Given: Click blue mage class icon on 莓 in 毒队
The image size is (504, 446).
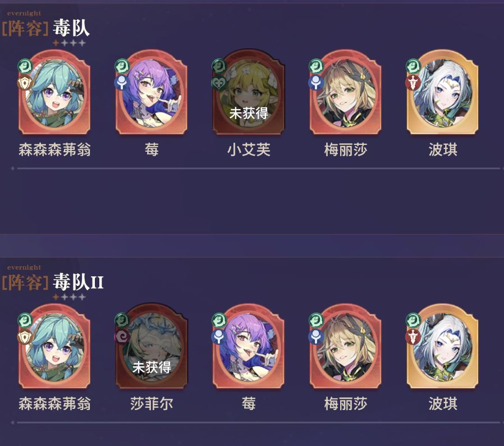Looking at the screenshot, I should pyautogui.click(x=122, y=83).
